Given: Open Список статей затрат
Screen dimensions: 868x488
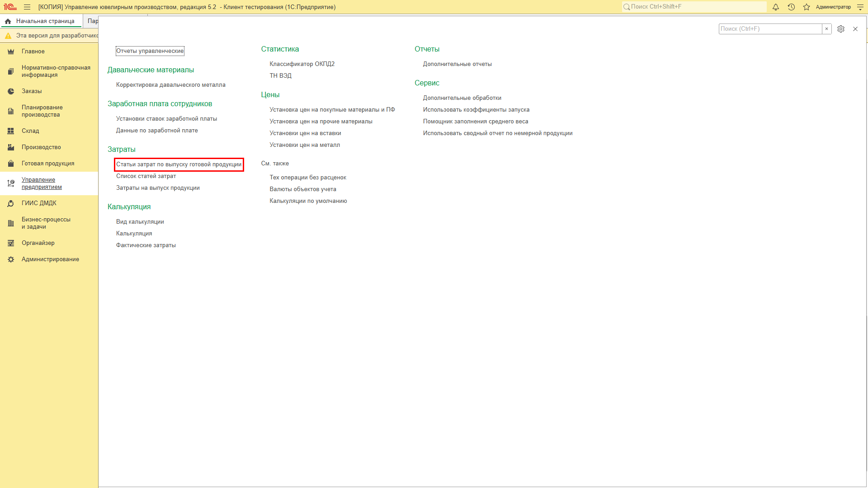Looking at the screenshot, I should pos(146,176).
